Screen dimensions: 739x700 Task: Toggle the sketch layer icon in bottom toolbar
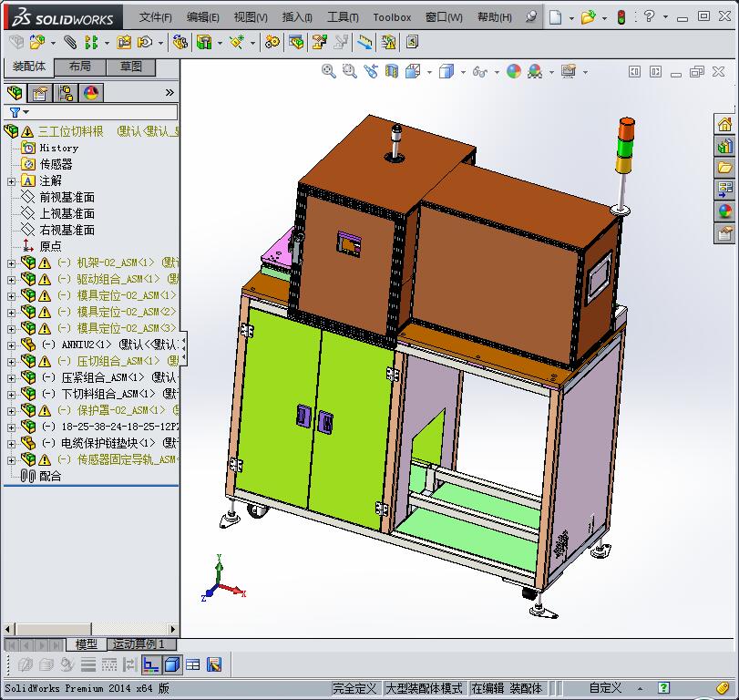point(151,664)
